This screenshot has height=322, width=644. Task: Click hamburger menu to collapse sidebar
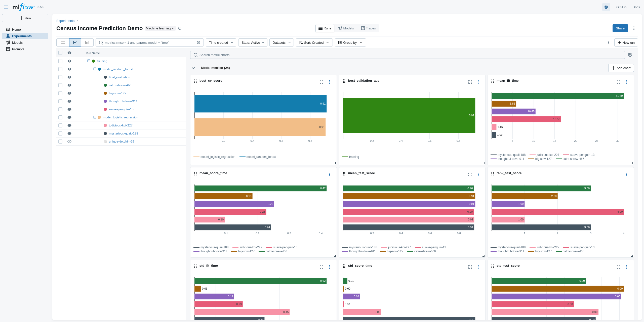click(x=6, y=7)
